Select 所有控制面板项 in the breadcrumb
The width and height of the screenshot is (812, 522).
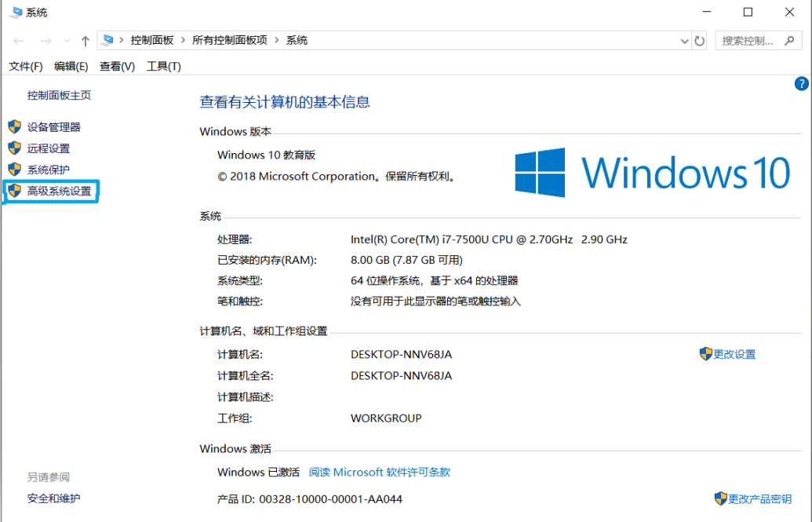[x=229, y=40]
